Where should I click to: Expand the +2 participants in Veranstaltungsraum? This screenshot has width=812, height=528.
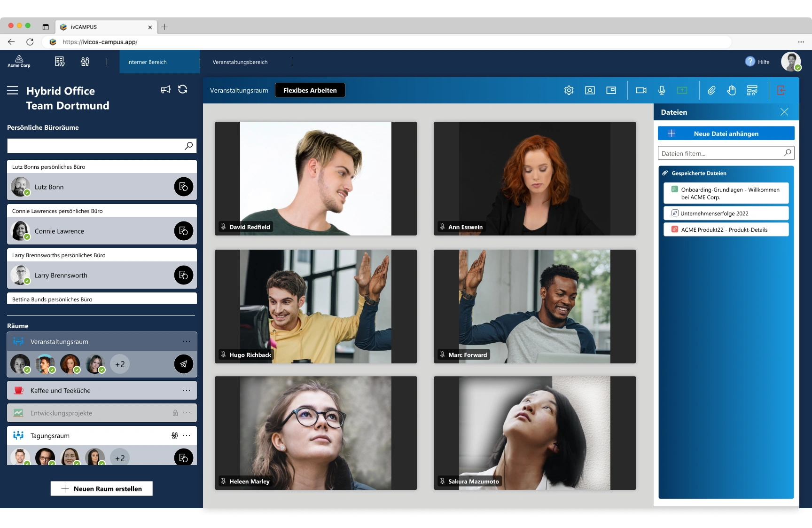click(120, 364)
